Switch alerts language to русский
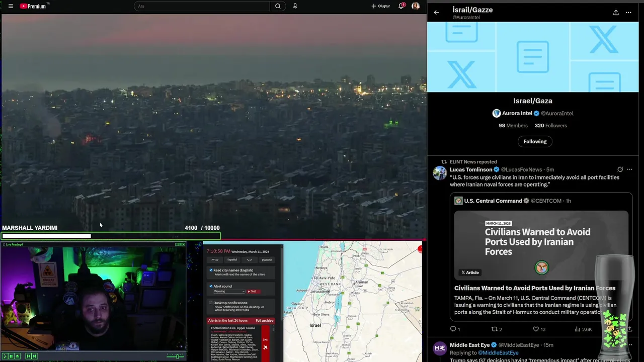 (267, 260)
